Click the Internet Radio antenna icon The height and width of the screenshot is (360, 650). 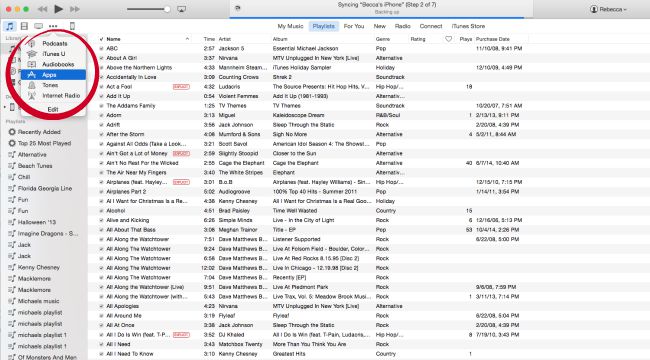(32, 96)
